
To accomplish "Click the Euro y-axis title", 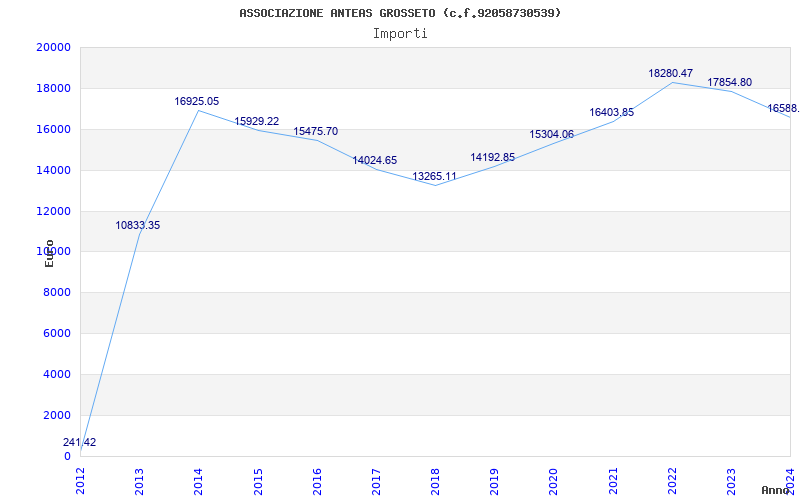I will tap(49, 253).
